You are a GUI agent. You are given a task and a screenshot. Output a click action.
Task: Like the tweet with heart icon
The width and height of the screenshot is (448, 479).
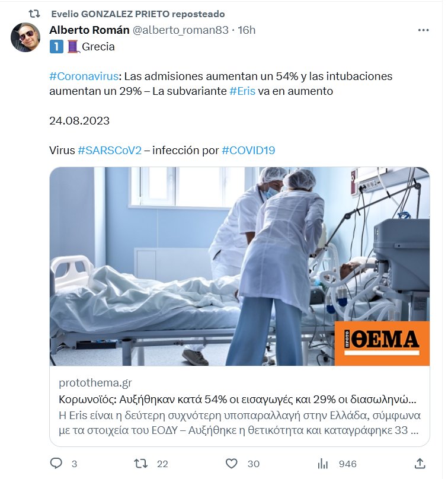[x=231, y=464]
